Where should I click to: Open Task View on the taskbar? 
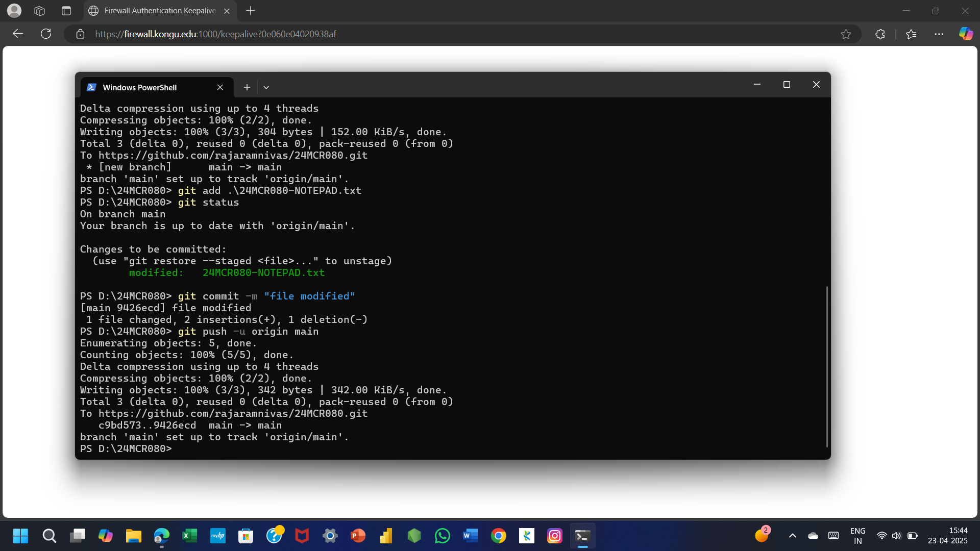coord(78,536)
